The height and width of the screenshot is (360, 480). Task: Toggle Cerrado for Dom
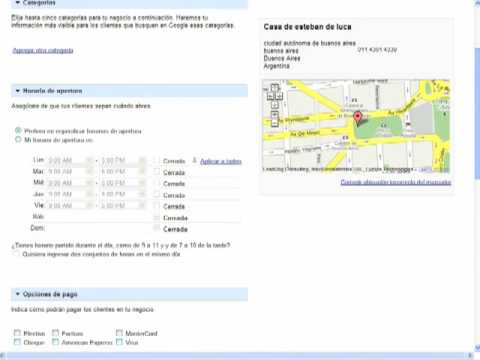(x=156, y=228)
